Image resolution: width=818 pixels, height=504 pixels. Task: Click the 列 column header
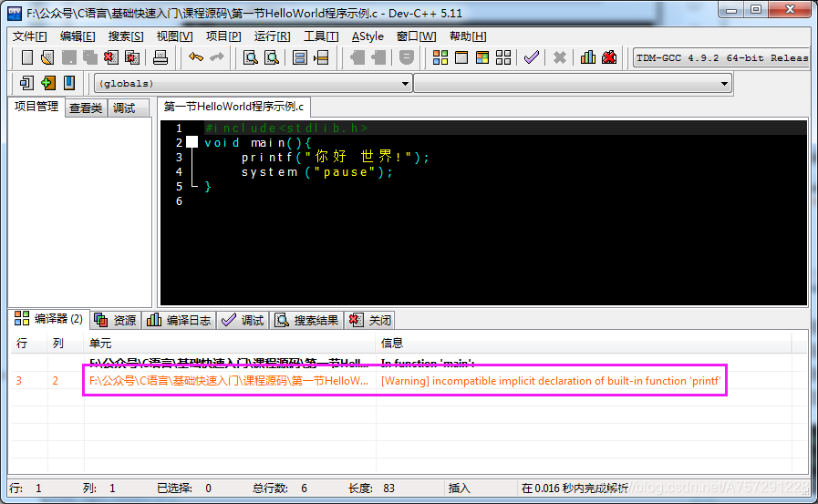click(x=66, y=343)
